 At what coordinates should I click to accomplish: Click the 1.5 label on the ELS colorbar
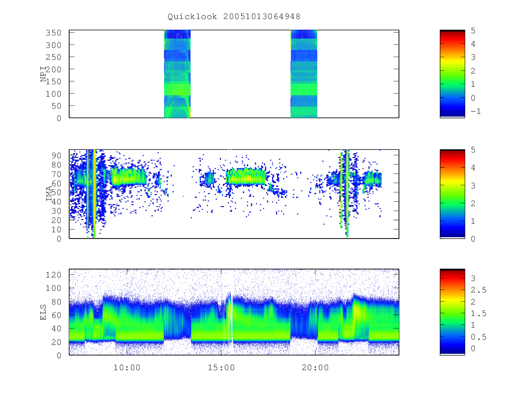[x=478, y=313]
